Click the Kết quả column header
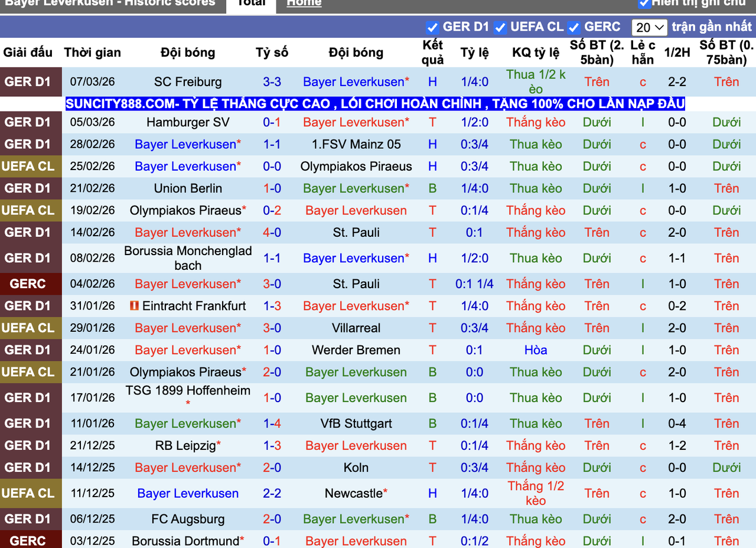Image resolution: width=756 pixels, height=548 pixels. point(433,52)
